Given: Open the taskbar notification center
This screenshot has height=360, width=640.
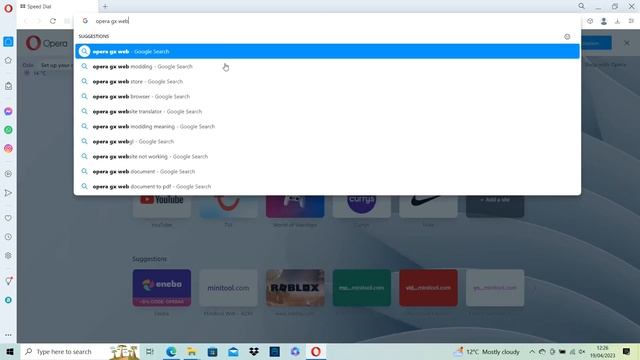Looking at the screenshot, I should tap(627, 351).
